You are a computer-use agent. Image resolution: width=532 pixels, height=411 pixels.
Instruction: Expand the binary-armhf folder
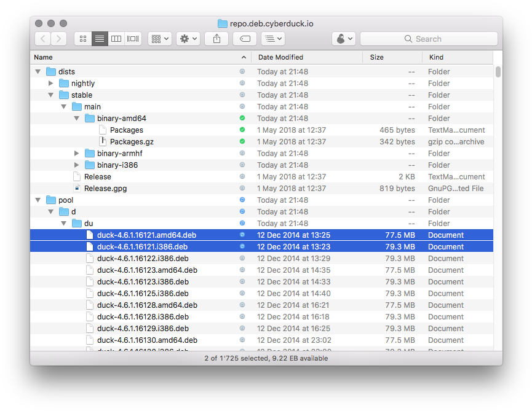(x=77, y=153)
